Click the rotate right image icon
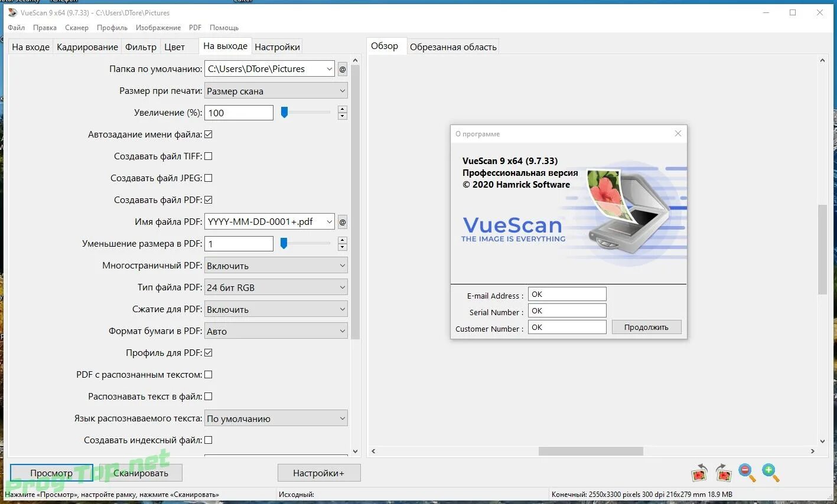 [x=723, y=473]
